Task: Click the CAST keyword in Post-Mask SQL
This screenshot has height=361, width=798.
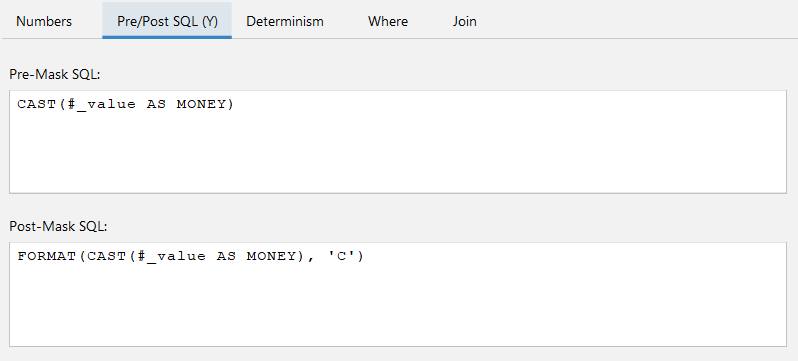Action: point(107,256)
